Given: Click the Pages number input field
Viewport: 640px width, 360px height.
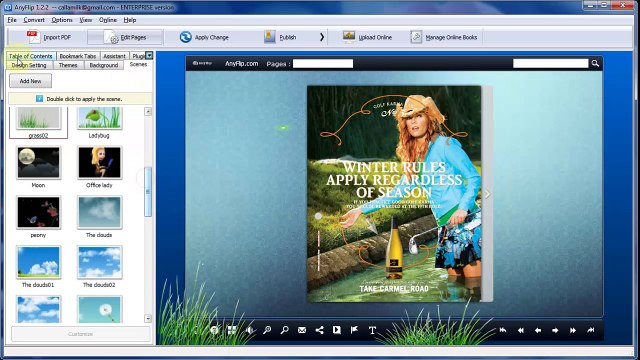Looking at the screenshot, I should [323, 64].
